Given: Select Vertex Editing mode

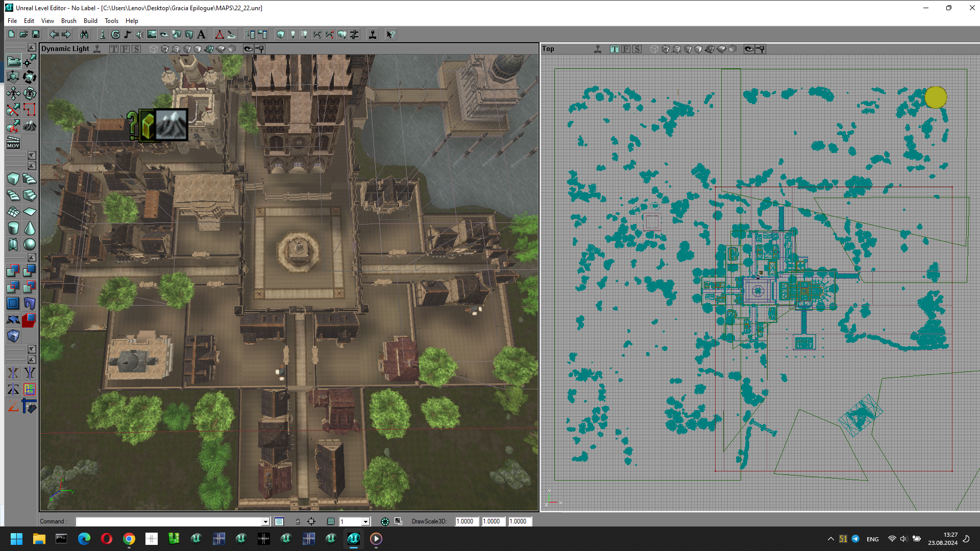Looking at the screenshot, I should pyautogui.click(x=30, y=62).
